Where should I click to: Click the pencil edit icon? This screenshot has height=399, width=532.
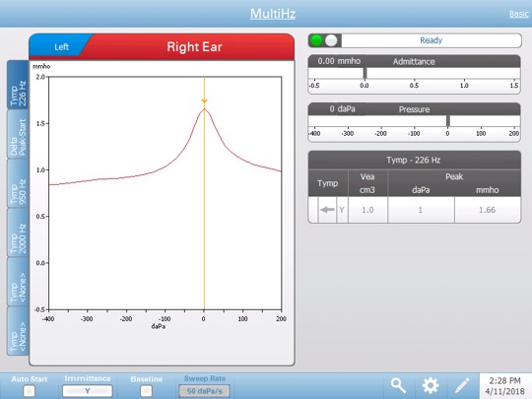462,386
